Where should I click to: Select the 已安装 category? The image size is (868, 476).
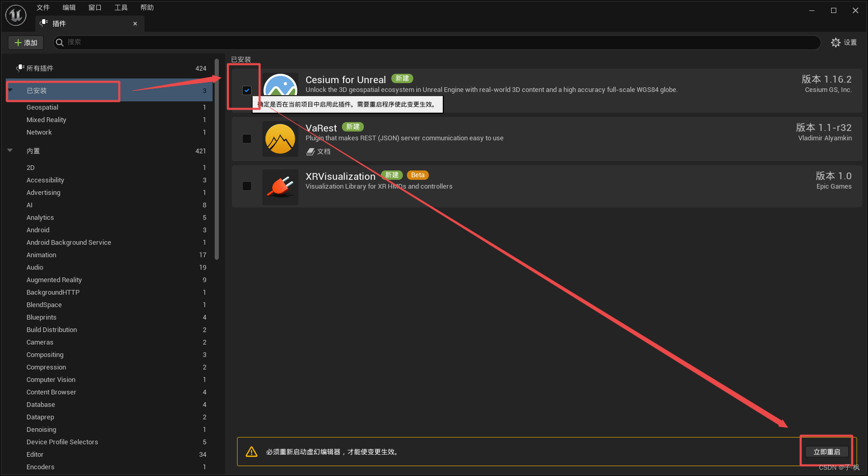pyautogui.click(x=109, y=90)
